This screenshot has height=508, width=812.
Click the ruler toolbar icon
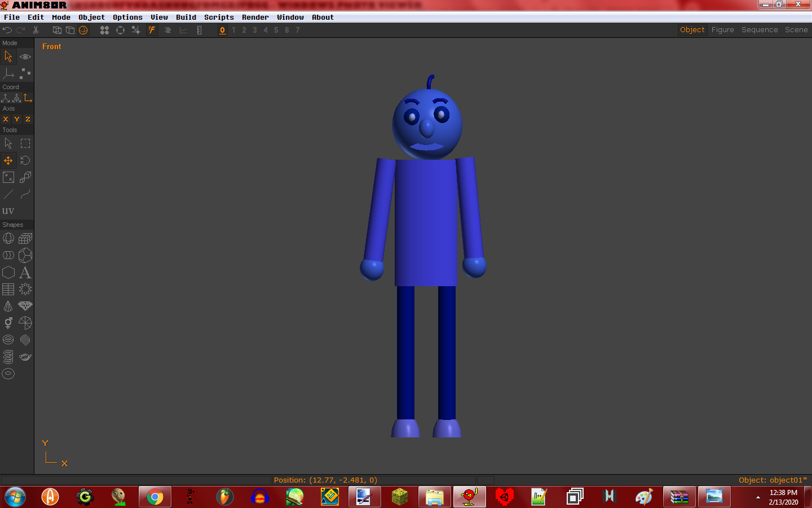pyautogui.click(x=199, y=30)
